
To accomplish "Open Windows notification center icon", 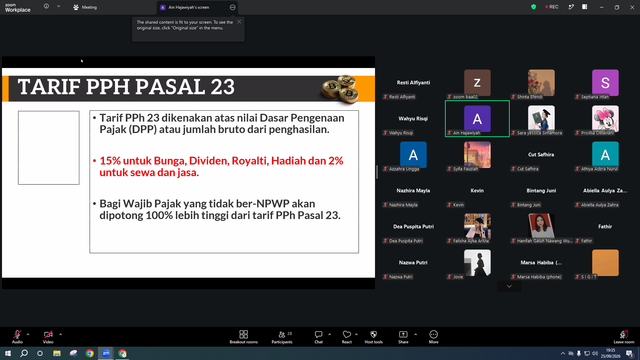I will tap(630, 353).
